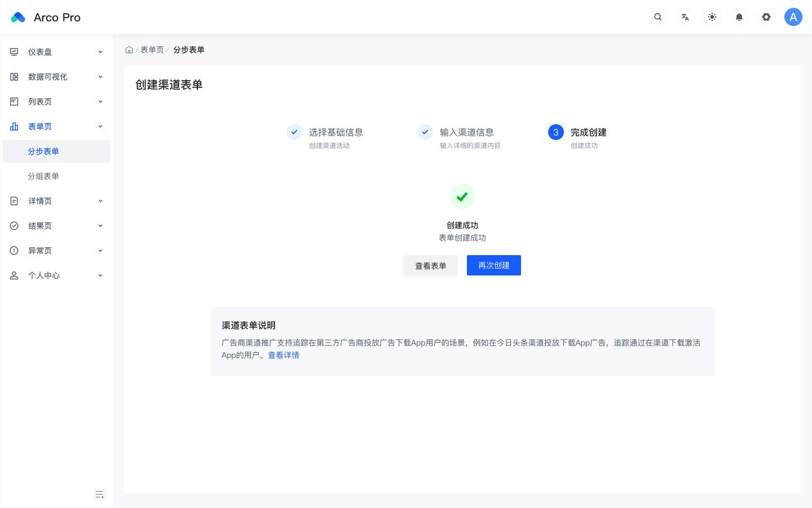Click the 个人中心 user icon
The height and width of the screenshot is (508, 812).
(x=14, y=275)
